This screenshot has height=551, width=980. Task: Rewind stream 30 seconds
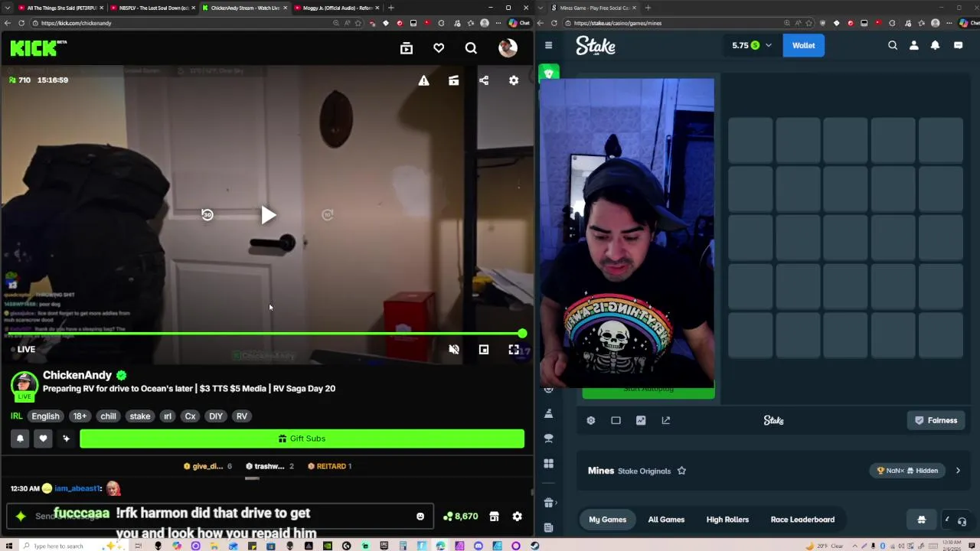[207, 215]
